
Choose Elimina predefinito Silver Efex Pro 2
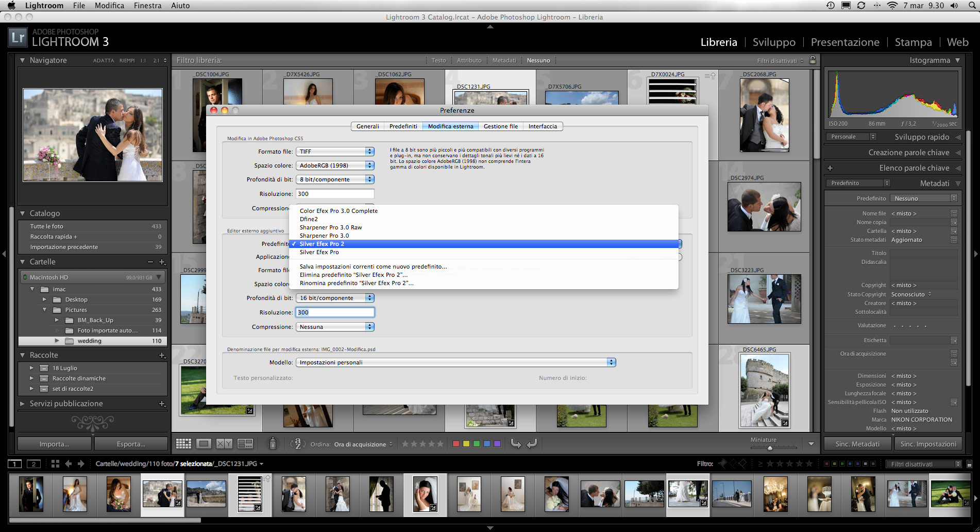(x=354, y=275)
